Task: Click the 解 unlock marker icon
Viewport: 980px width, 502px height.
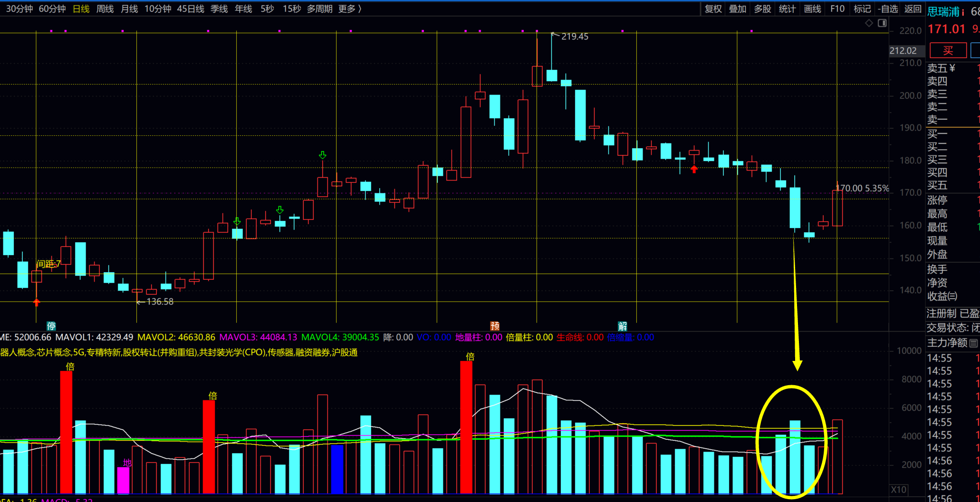Action: click(623, 326)
